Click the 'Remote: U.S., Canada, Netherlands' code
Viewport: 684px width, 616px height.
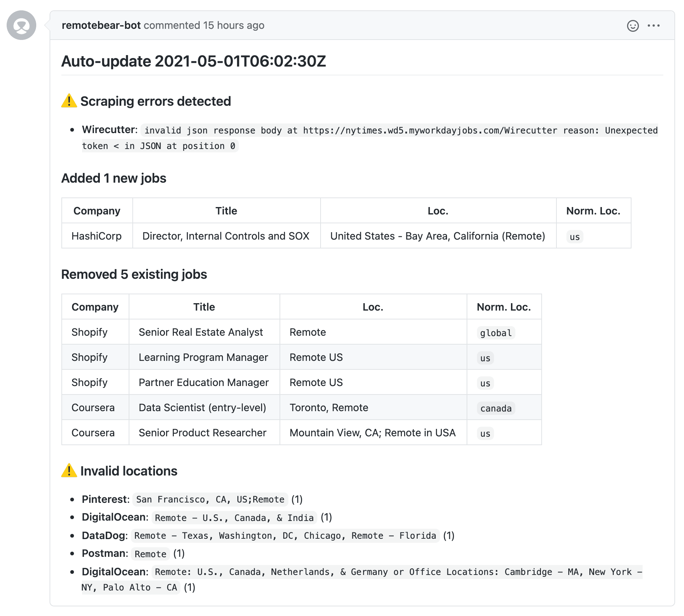coord(362,579)
